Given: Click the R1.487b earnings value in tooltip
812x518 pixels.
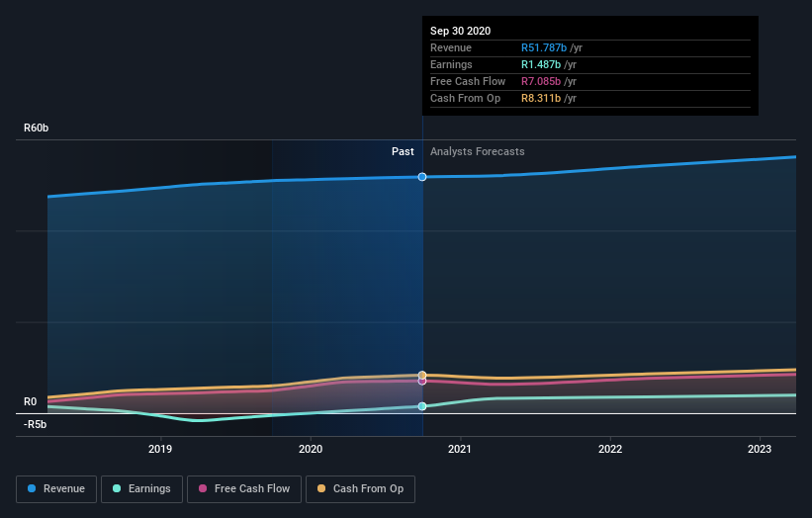Looking at the screenshot, I should coord(541,64).
